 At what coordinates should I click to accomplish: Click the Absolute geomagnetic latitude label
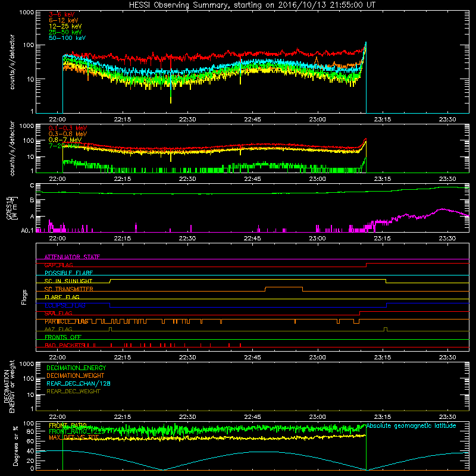[x=411, y=425]
